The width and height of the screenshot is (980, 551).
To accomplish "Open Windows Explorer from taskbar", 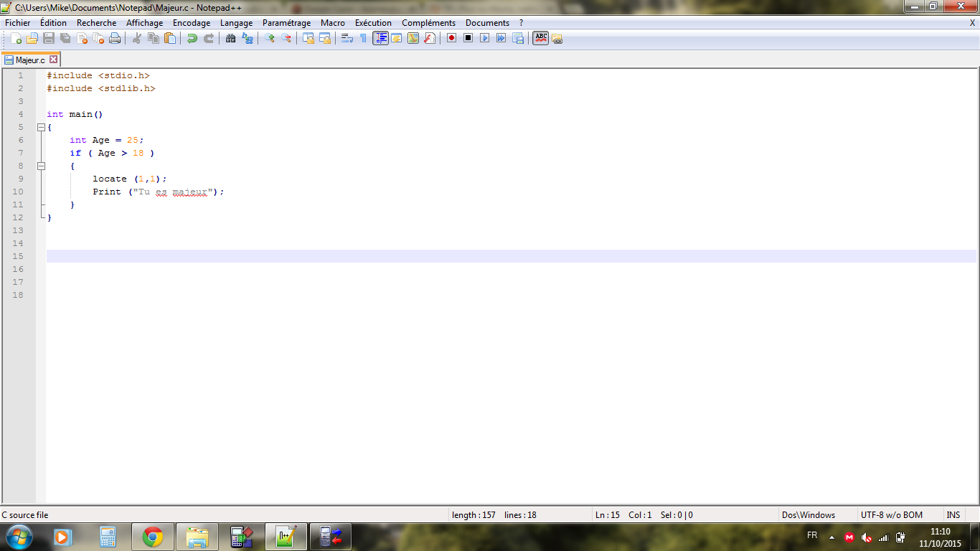I will point(197,537).
